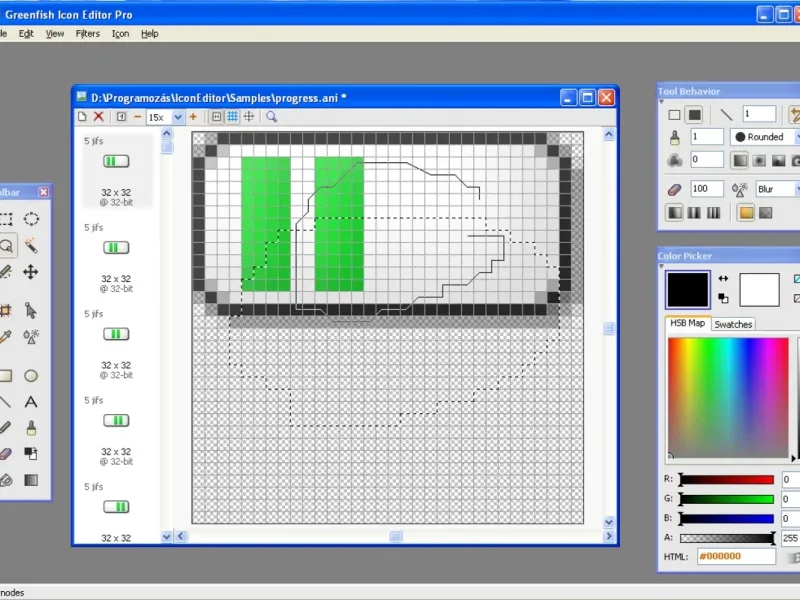Toggle the fit-to-window icon in document toolbar
Screen dimensions: 800x600
point(216,117)
